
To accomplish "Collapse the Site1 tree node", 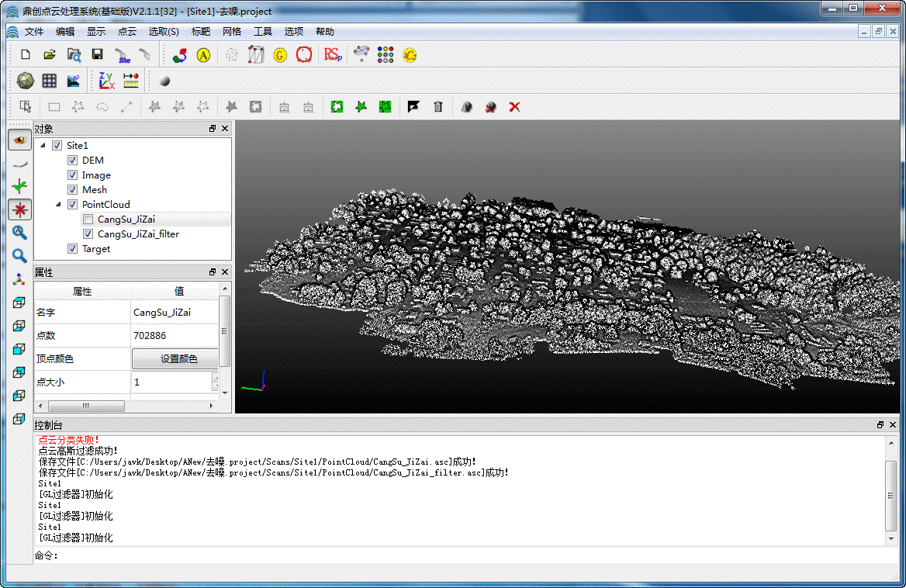I will coord(43,146).
